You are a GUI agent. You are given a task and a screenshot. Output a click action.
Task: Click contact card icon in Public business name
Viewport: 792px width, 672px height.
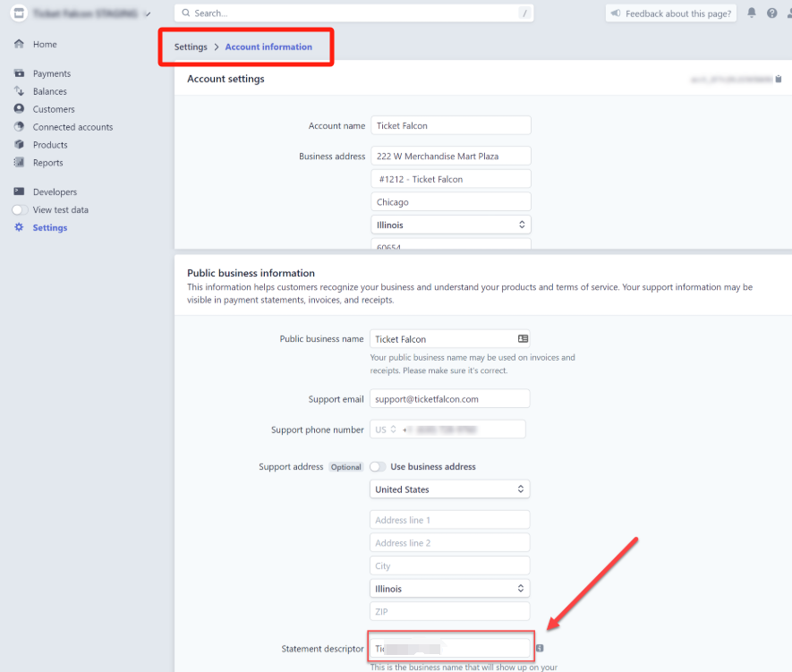coord(523,339)
